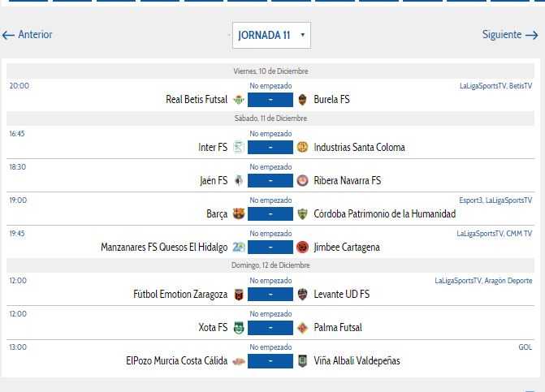The image size is (545, 392).
Task: Click the Real Betis vs Burela score box
Action: point(270,100)
